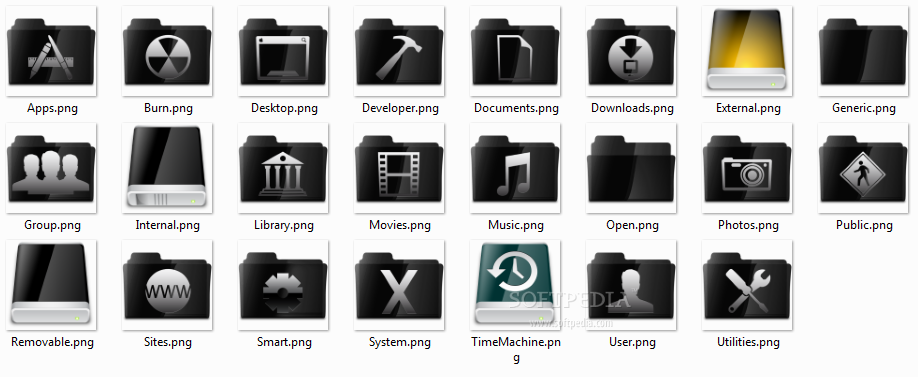Viewport: 918px width, 377px height.
Task: Click the Open folder icon
Action: (631, 168)
